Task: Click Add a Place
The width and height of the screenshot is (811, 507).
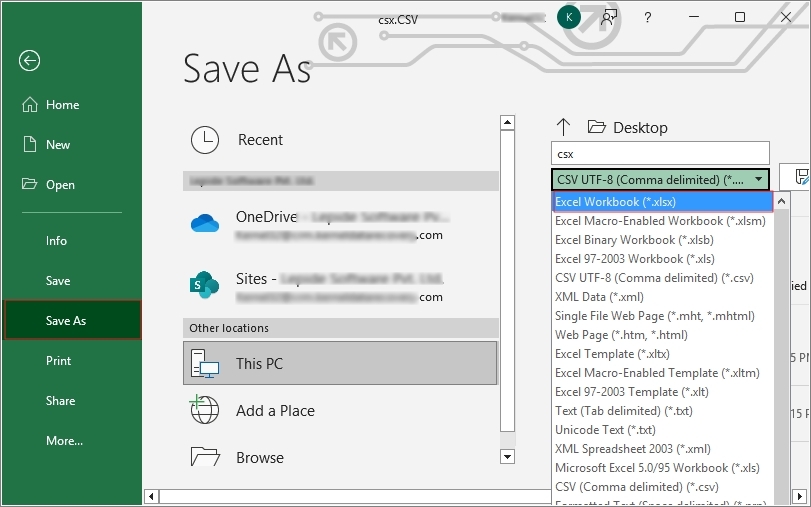Action: [x=340, y=410]
